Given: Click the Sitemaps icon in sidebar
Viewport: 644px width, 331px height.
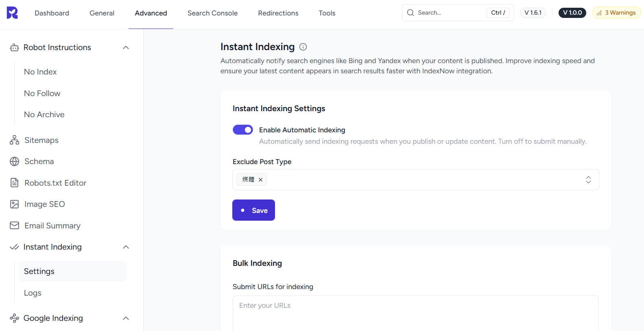Looking at the screenshot, I should [14, 140].
